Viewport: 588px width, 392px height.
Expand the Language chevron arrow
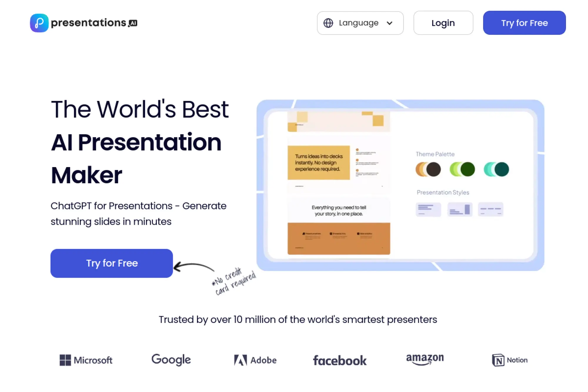click(390, 23)
